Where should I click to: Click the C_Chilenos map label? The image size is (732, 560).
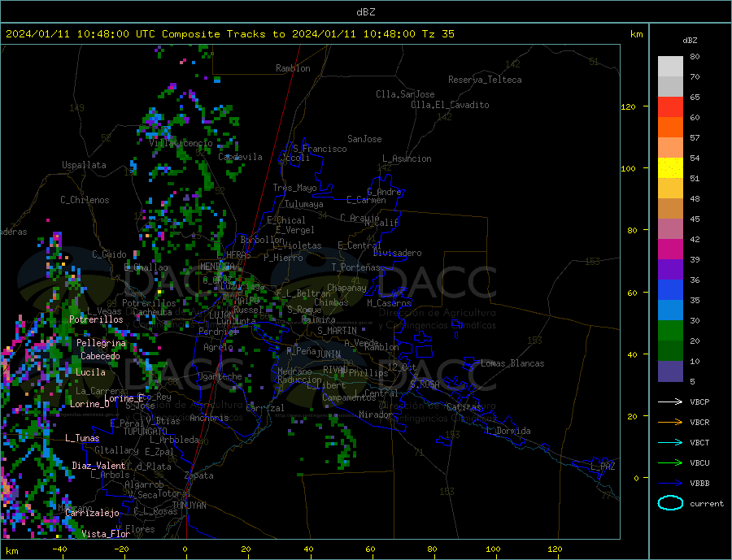85,200
